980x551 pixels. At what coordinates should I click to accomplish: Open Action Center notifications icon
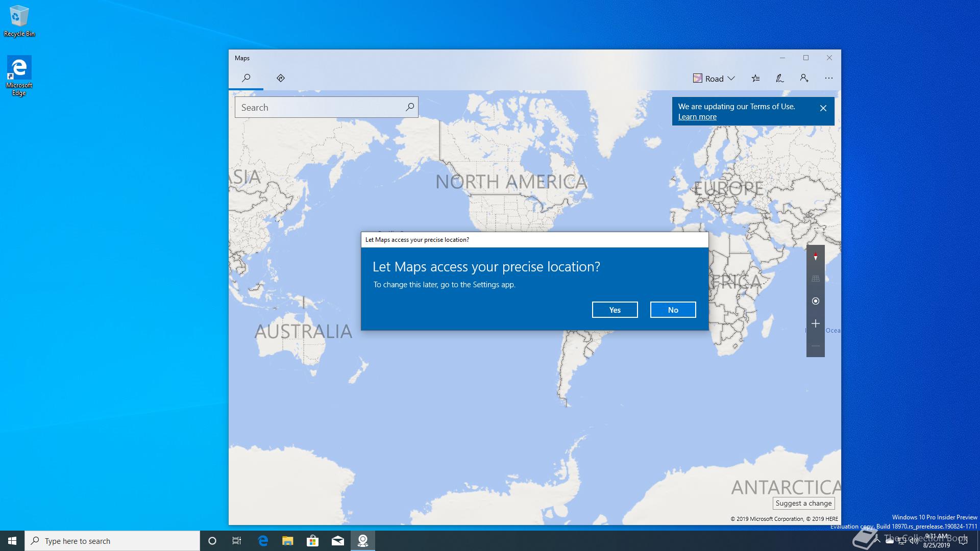(963, 541)
